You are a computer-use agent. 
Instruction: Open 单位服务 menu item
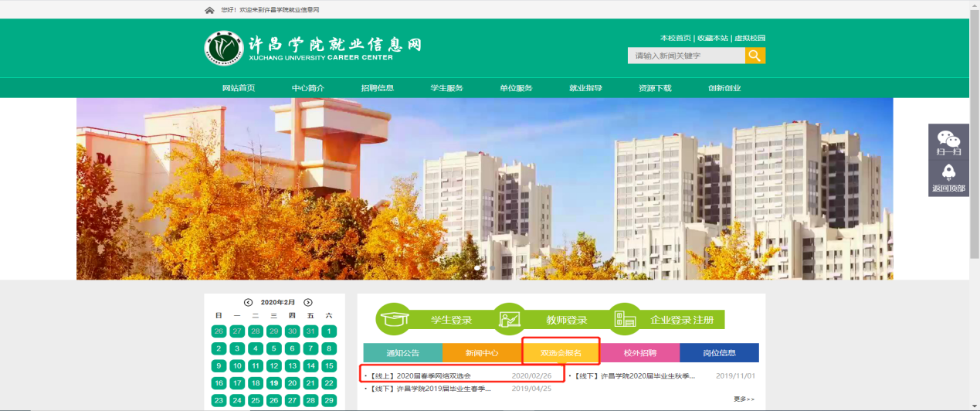pyautogui.click(x=517, y=88)
